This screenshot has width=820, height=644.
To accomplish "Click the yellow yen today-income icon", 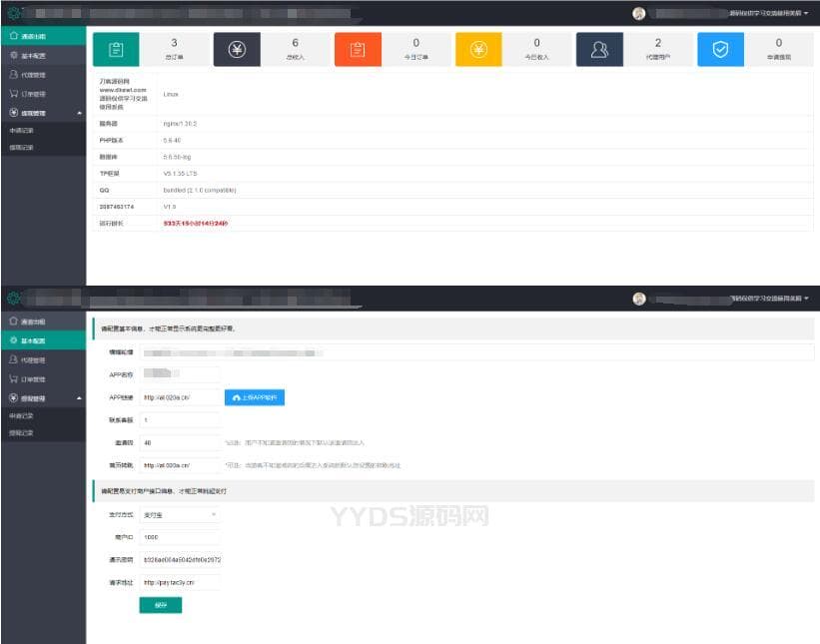I will [x=478, y=50].
